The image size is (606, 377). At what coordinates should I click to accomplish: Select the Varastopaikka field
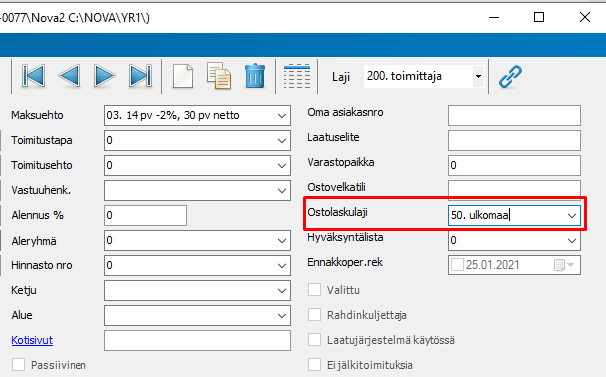514,165
